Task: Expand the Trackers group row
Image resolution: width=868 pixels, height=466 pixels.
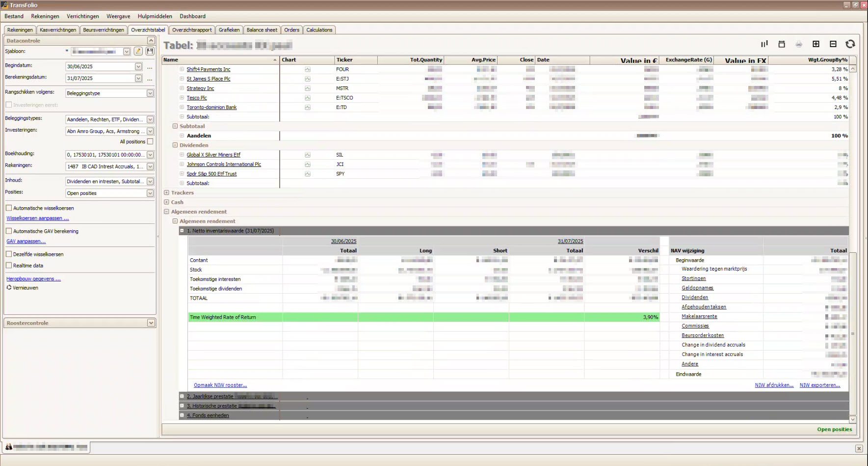Action: coord(167,193)
